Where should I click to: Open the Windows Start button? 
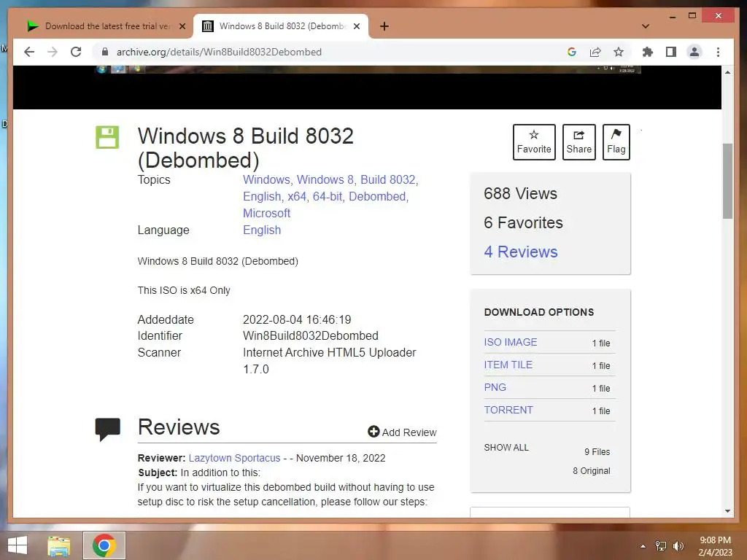(x=18, y=545)
